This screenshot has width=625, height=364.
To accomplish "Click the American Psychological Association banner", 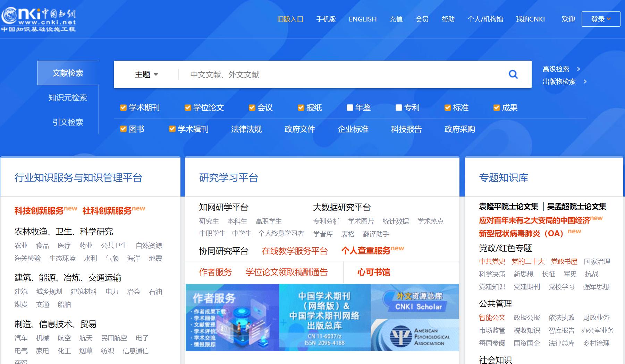I will [415, 336].
